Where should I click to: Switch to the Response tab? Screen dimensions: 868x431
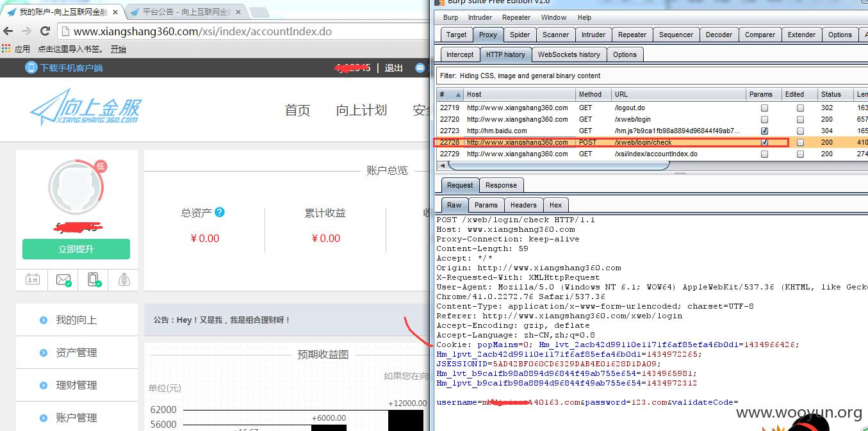click(x=501, y=185)
